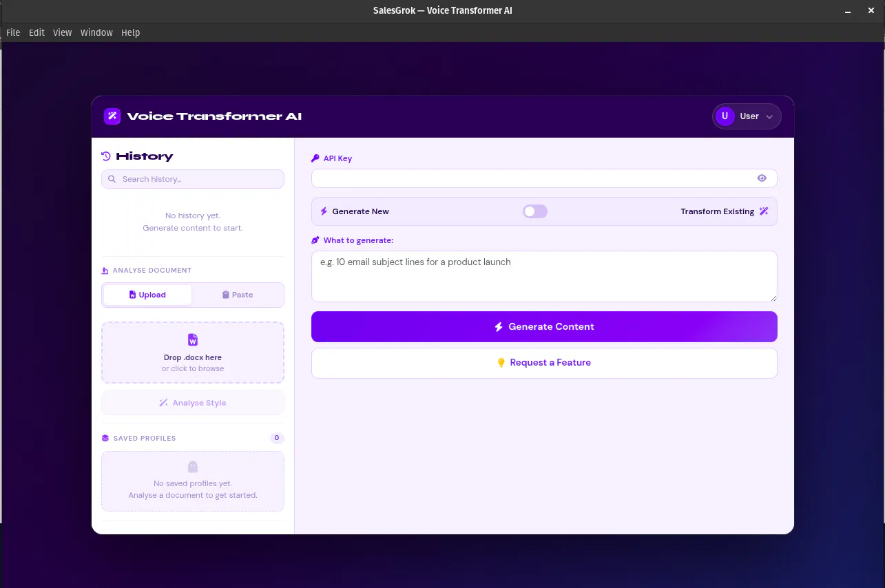Open the Window menu

pyautogui.click(x=96, y=32)
